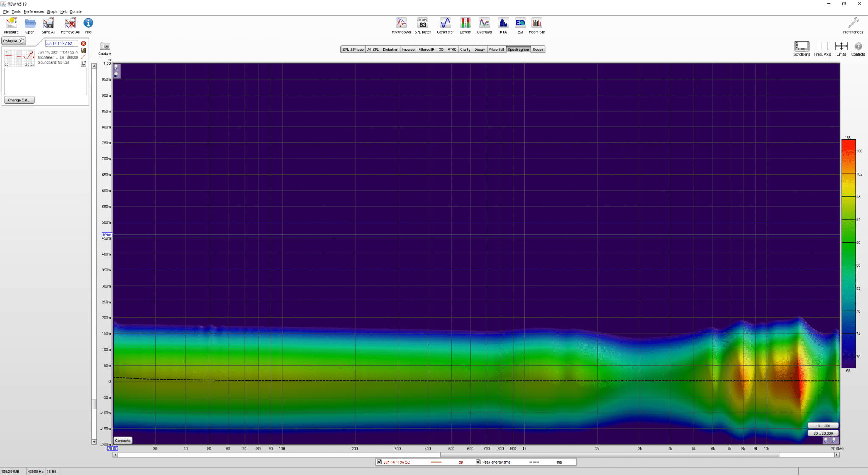Switch to Clarity tab
The width and height of the screenshot is (868, 475).
coord(465,50)
